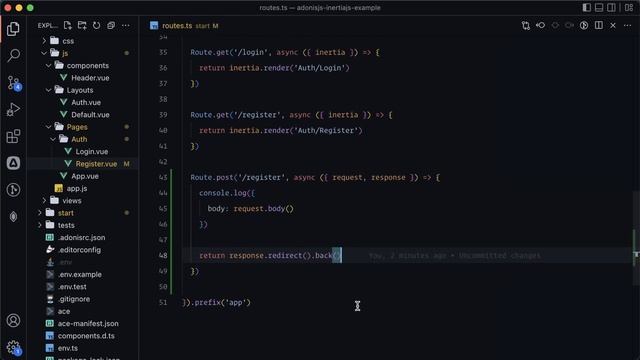Customize layout icon in title bar

pyautogui.click(x=629, y=8)
